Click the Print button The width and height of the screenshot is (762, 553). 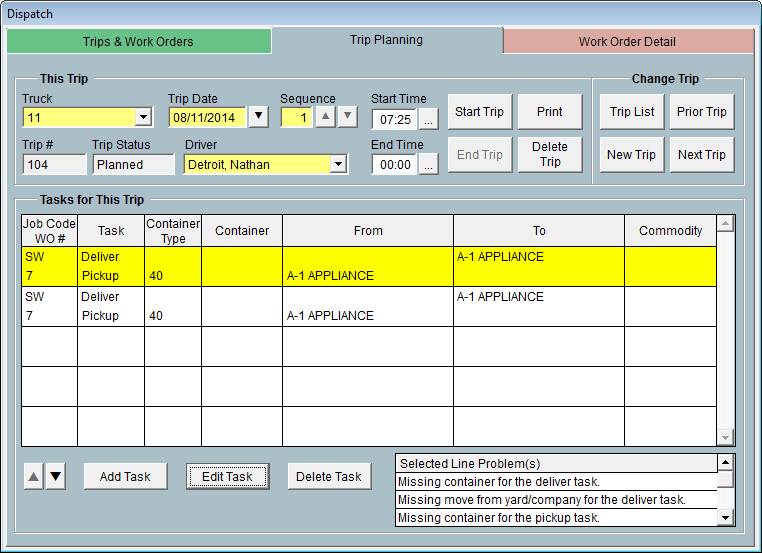point(550,112)
